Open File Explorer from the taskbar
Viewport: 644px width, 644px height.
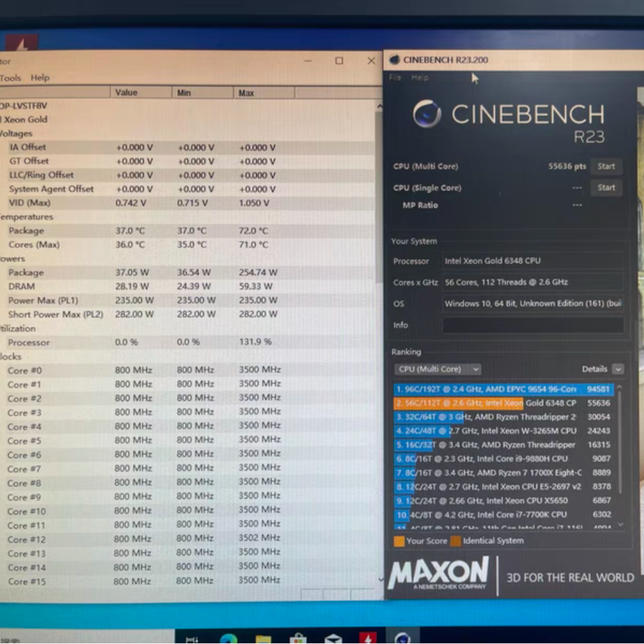pos(263,637)
